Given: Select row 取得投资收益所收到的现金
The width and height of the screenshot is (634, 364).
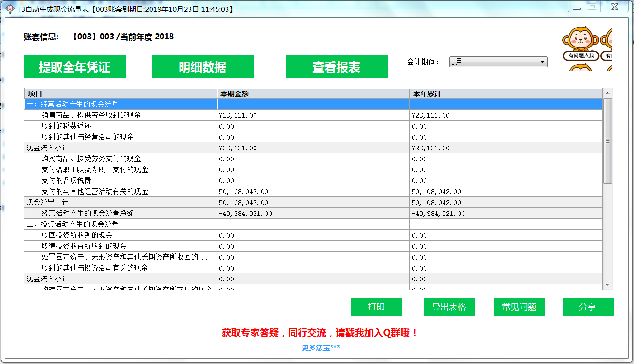Looking at the screenshot, I should 313,246.
